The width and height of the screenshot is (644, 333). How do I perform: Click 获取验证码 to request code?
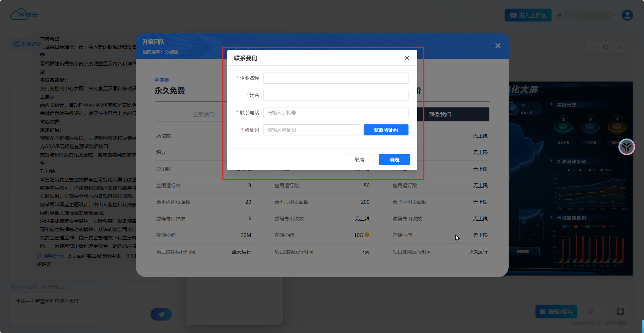pos(386,130)
